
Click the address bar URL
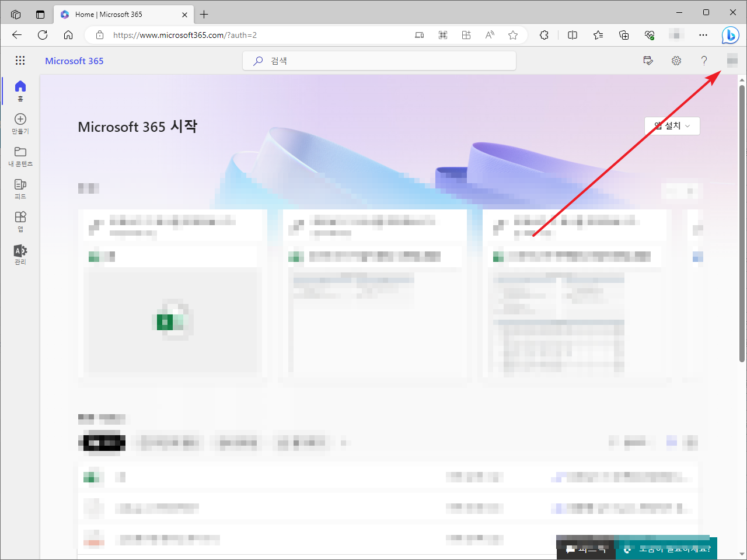(x=185, y=35)
